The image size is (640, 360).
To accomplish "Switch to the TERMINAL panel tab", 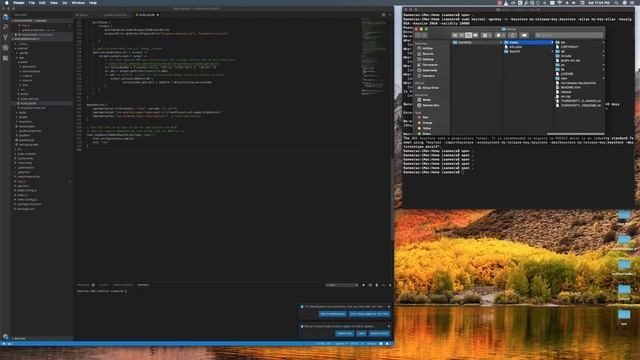I will coord(143,285).
